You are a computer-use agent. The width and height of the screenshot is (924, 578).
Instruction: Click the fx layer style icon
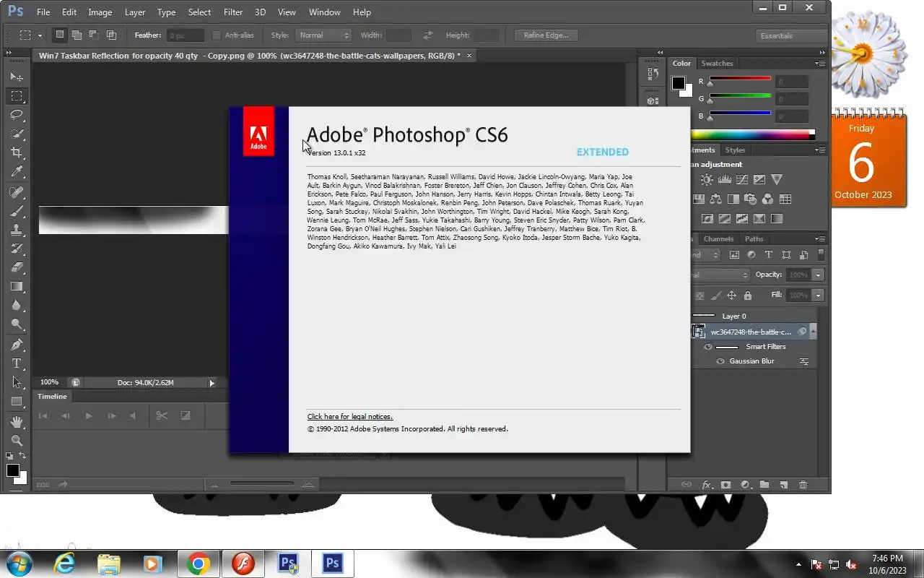tap(707, 485)
